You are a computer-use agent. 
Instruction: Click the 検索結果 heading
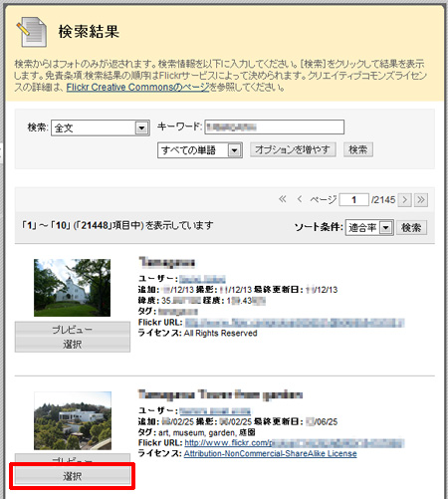(89, 32)
